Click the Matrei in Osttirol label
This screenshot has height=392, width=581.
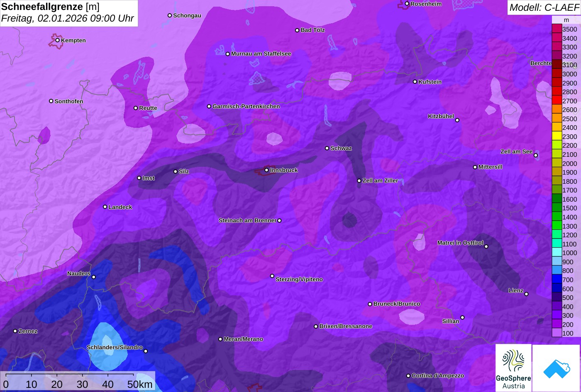tap(460, 243)
